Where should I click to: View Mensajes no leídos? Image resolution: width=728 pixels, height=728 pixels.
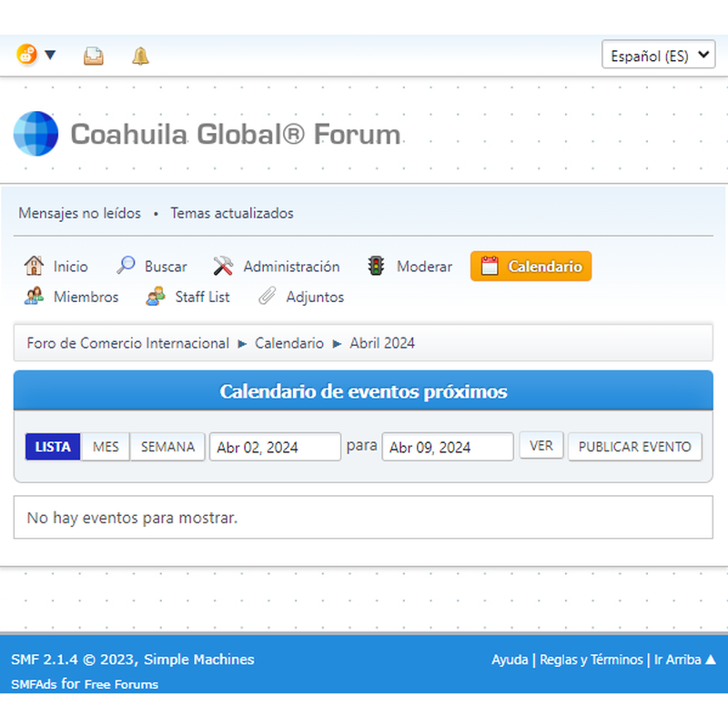click(79, 213)
